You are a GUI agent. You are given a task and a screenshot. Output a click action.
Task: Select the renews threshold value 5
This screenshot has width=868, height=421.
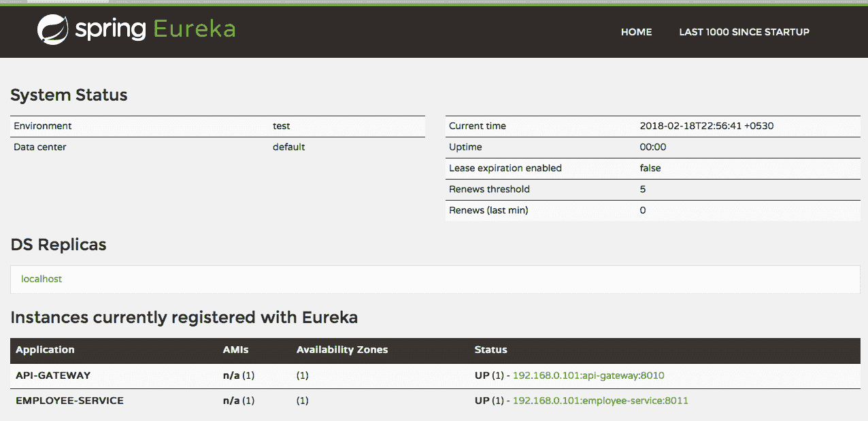click(643, 189)
